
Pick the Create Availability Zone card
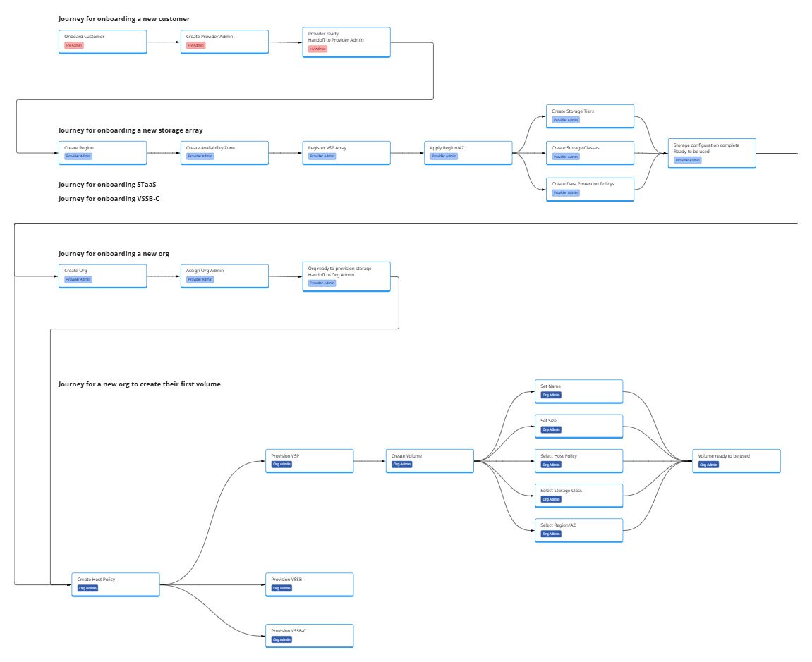click(224, 153)
